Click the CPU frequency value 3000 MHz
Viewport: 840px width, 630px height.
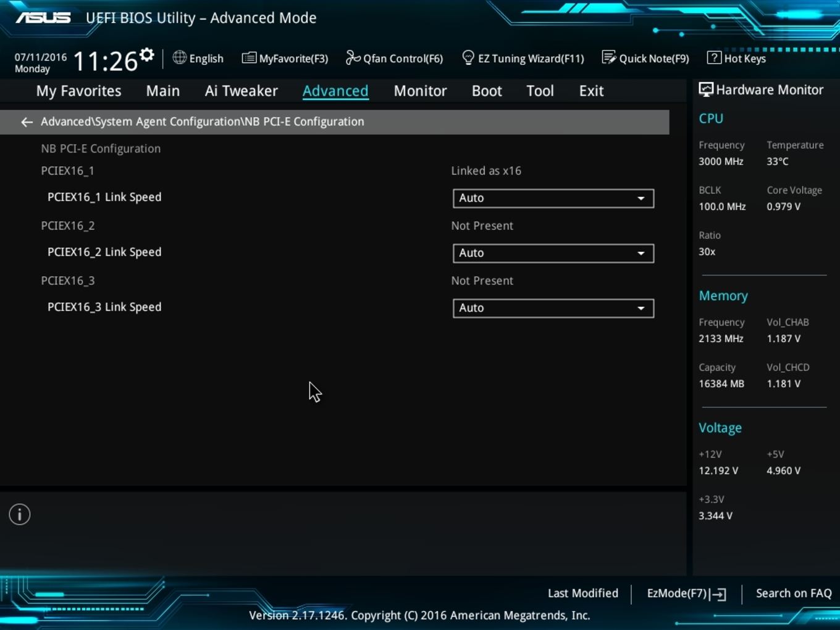pyautogui.click(x=721, y=161)
